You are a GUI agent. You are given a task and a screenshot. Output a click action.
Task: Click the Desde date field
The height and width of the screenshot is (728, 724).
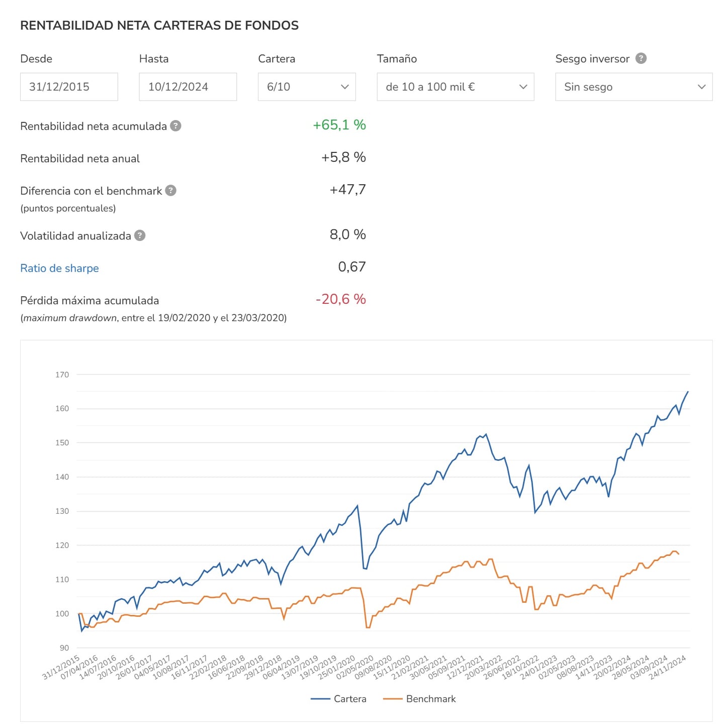tap(68, 87)
